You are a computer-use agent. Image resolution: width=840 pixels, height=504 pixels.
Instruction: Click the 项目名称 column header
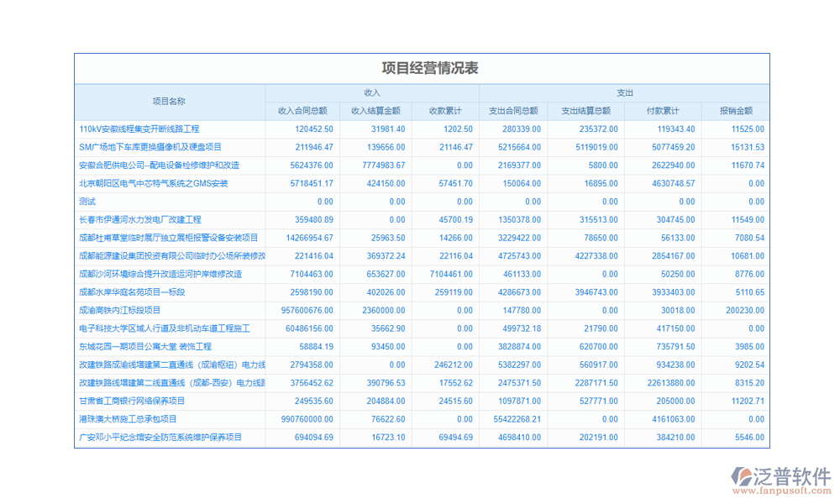pyautogui.click(x=169, y=102)
